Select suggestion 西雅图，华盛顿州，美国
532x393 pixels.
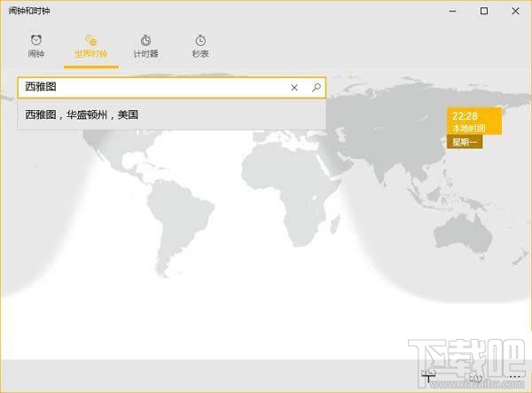(x=172, y=114)
